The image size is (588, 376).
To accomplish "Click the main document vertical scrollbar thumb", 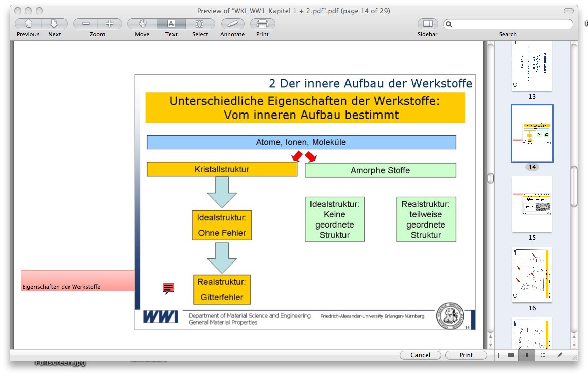I will coord(490,178).
